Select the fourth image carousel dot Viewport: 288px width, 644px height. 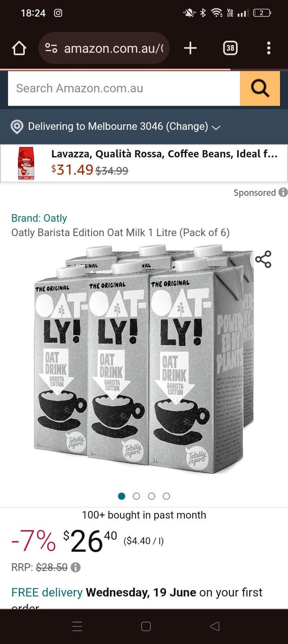(166, 496)
